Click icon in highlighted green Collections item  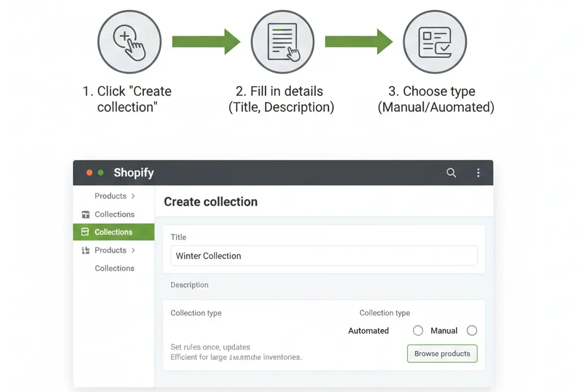pos(85,232)
